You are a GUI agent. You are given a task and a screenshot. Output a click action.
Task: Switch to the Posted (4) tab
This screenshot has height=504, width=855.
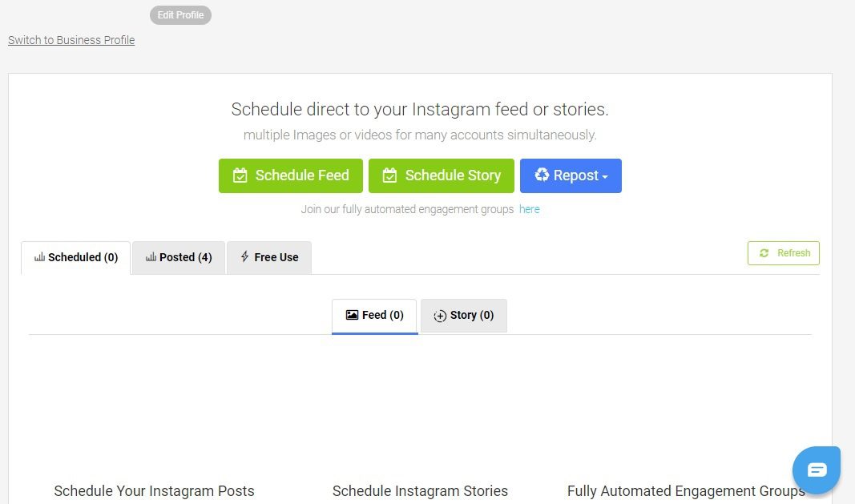click(x=179, y=256)
